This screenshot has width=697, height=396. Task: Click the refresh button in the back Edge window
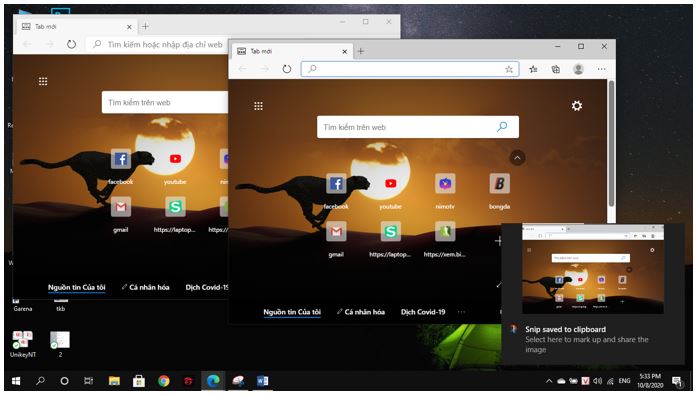pyautogui.click(x=71, y=44)
